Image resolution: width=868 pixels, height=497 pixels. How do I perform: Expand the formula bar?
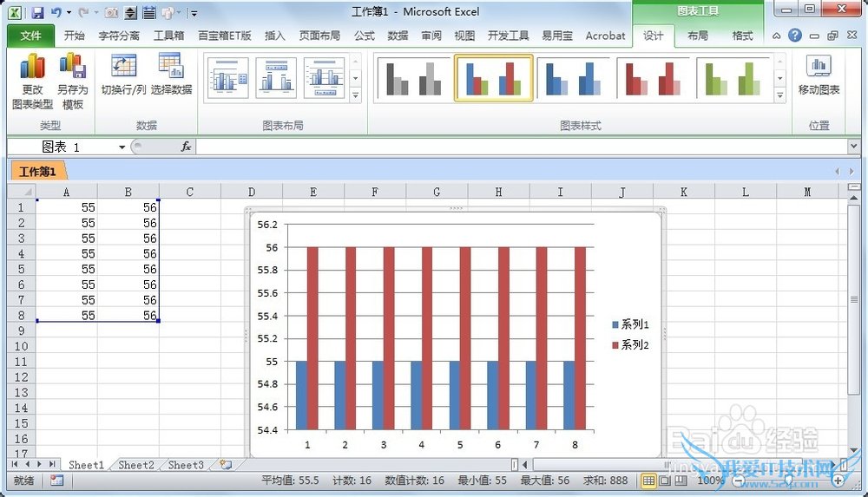[853, 146]
